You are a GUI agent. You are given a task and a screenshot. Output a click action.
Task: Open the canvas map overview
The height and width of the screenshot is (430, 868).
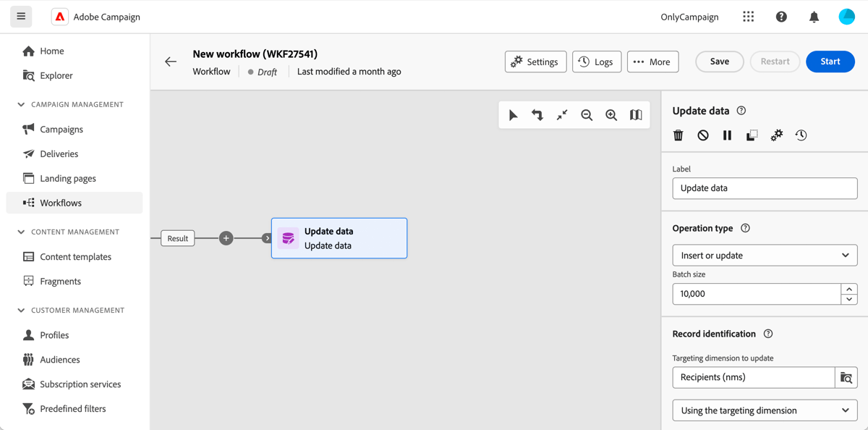click(636, 114)
